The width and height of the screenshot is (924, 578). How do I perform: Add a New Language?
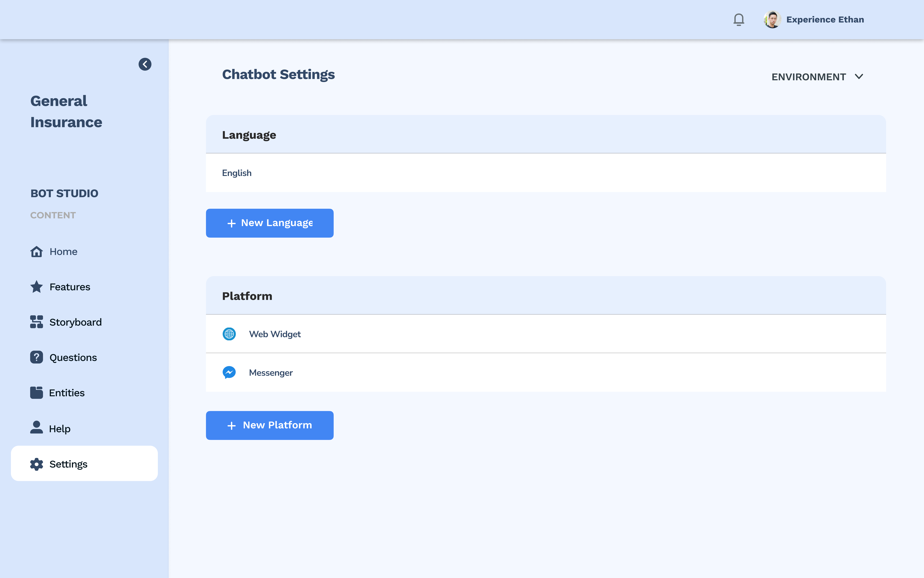269,223
